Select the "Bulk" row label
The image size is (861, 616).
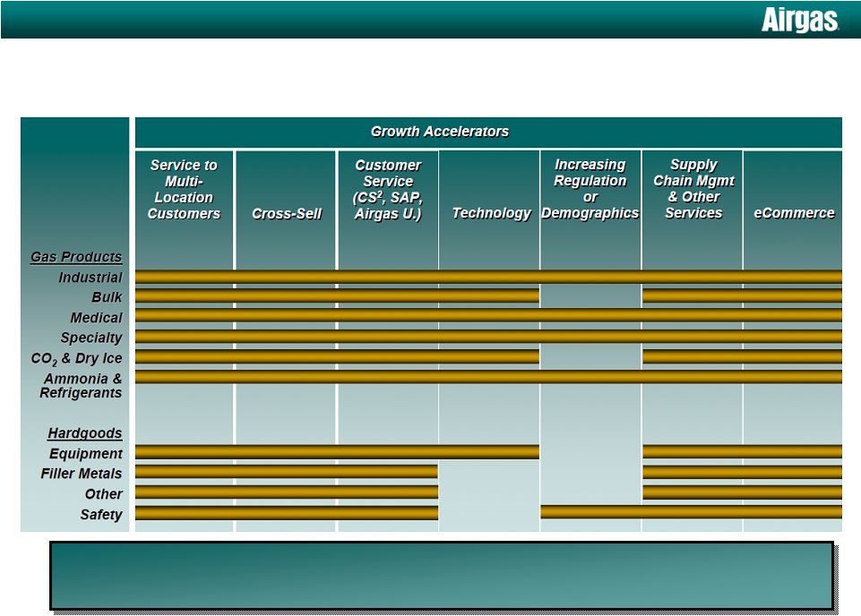pyautogui.click(x=108, y=297)
